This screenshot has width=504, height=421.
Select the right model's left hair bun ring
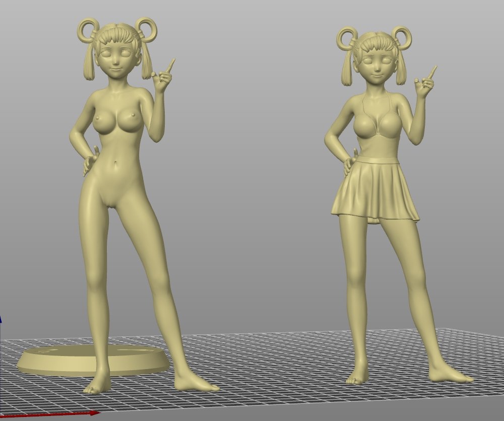[x=347, y=38]
